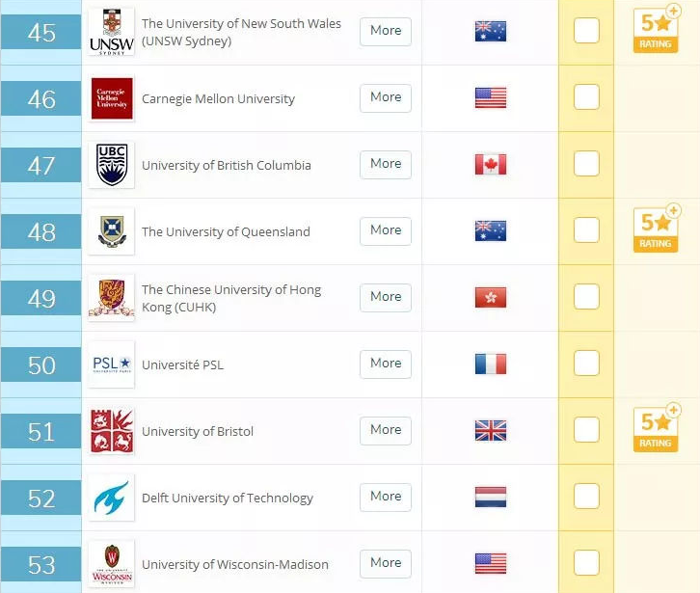Click the Delft blue flame logo

(112, 498)
